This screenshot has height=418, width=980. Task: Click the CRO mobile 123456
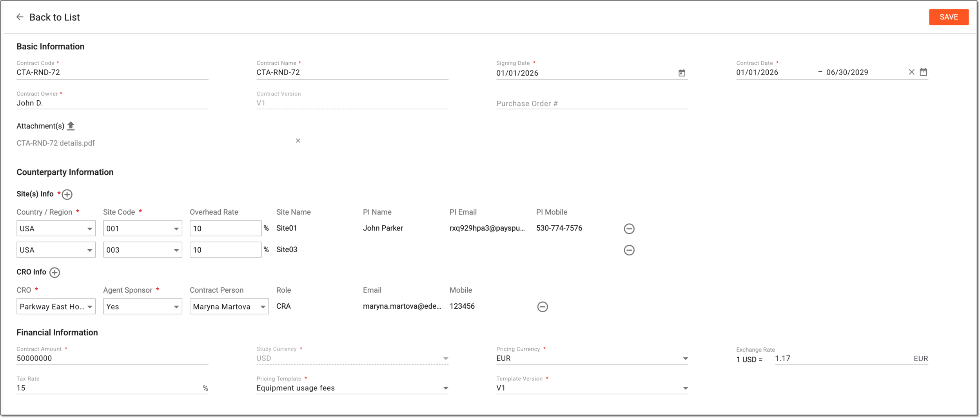pos(462,306)
